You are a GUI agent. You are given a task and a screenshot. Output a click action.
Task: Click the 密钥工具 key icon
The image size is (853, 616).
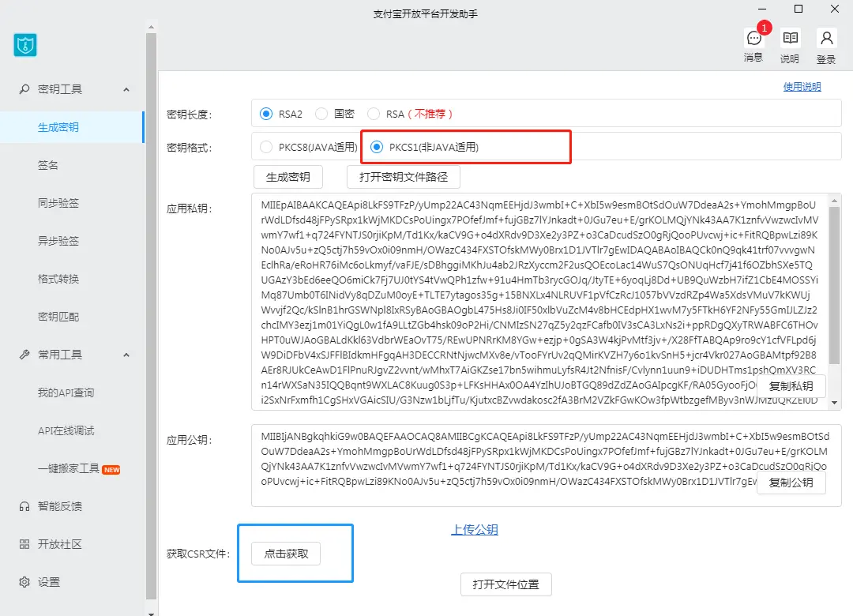(x=24, y=88)
